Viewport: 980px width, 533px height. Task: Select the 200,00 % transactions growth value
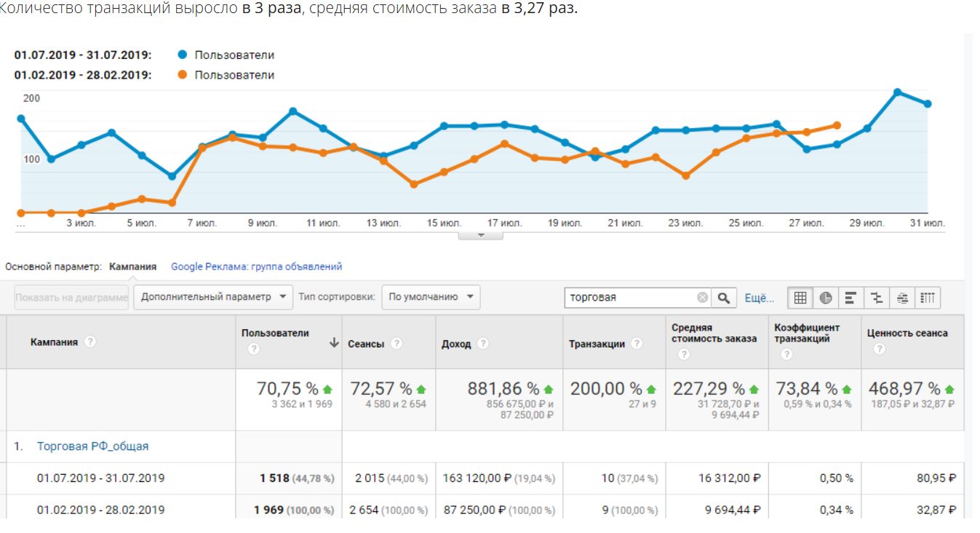pyautogui.click(x=606, y=389)
